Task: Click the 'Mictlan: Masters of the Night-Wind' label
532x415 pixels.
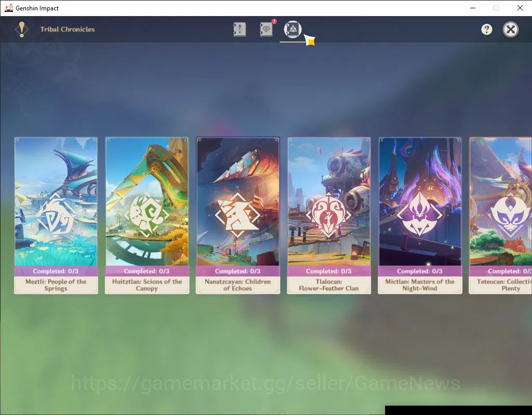Action: (x=420, y=285)
